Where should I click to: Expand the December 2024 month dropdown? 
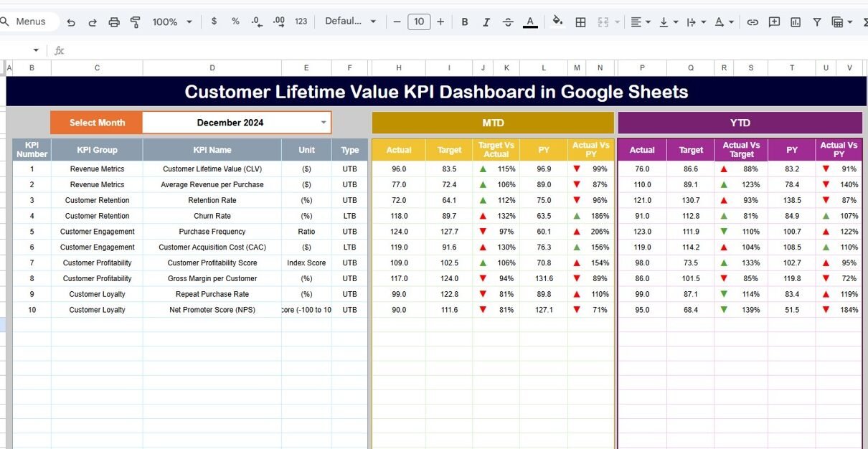point(324,123)
